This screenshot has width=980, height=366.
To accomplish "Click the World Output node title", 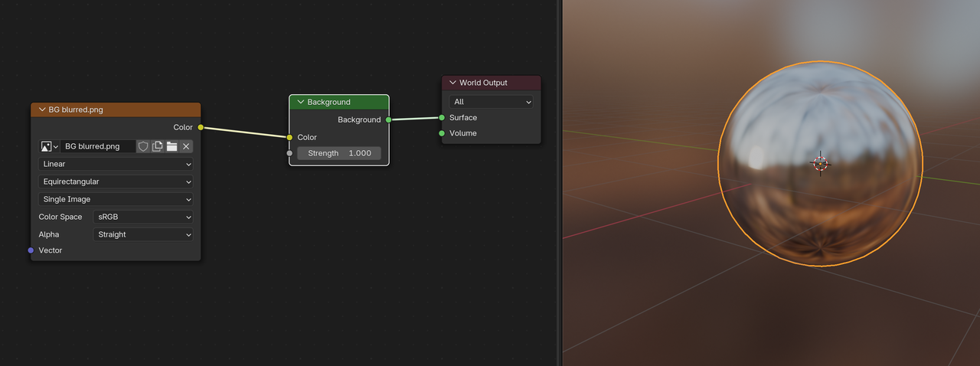I will point(483,83).
